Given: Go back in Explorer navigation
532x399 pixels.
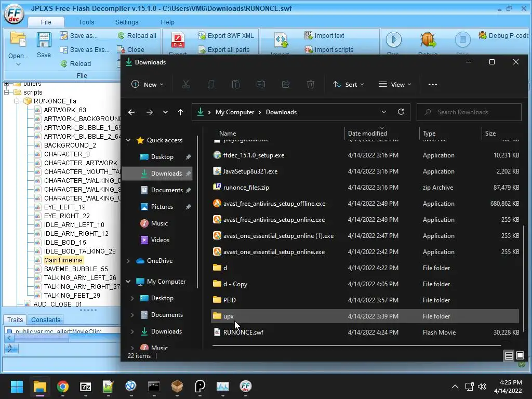Looking at the screenshot, I should (131, 112).
